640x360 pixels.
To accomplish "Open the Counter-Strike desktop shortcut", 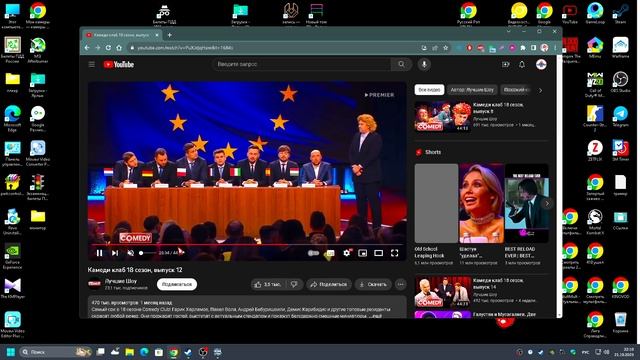I will 595,118.
